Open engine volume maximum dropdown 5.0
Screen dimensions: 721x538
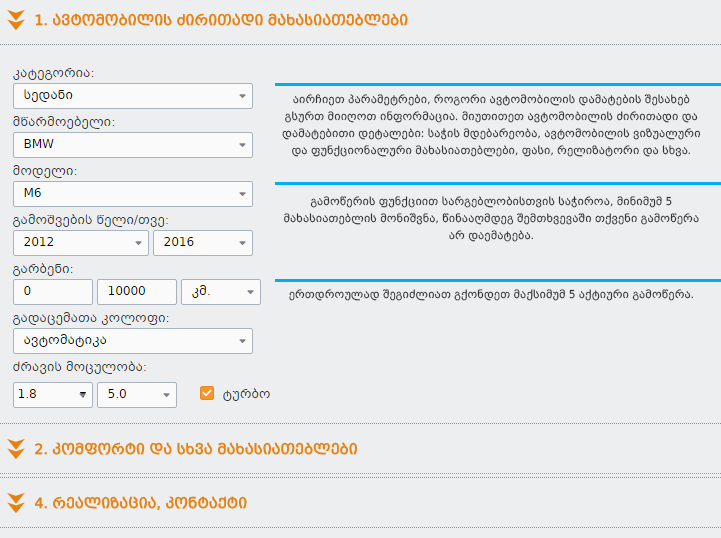tap(137, 395)
